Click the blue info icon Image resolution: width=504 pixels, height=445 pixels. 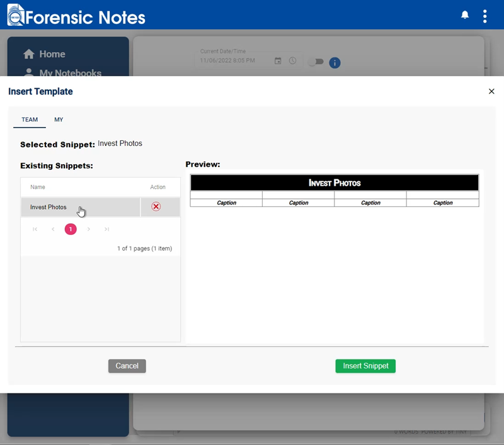click(335, 62)
